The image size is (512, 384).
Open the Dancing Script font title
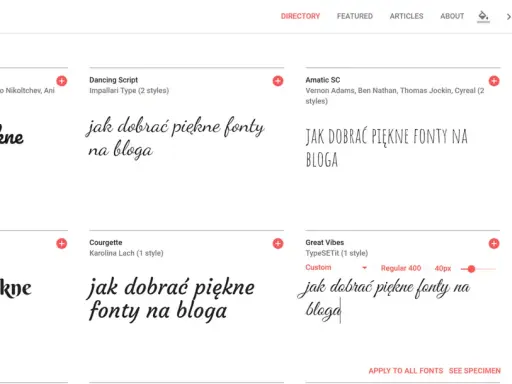(113, 80)
